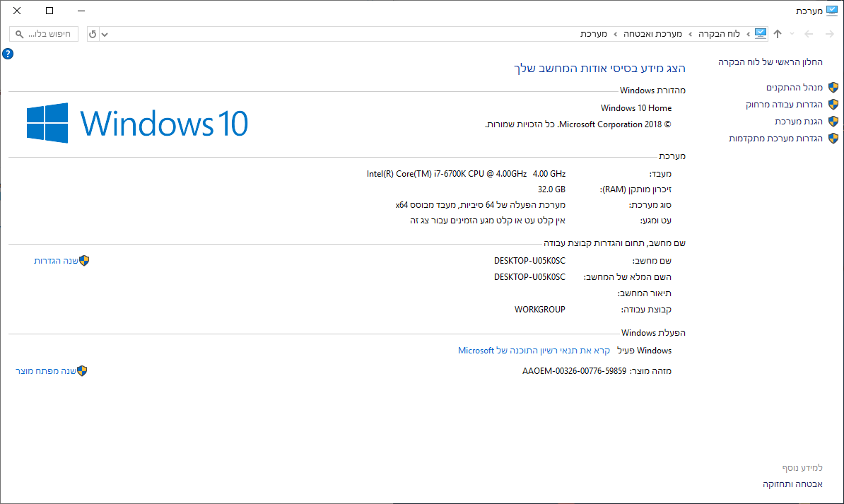Click the search box magnifier icon

tap(19, 34)
